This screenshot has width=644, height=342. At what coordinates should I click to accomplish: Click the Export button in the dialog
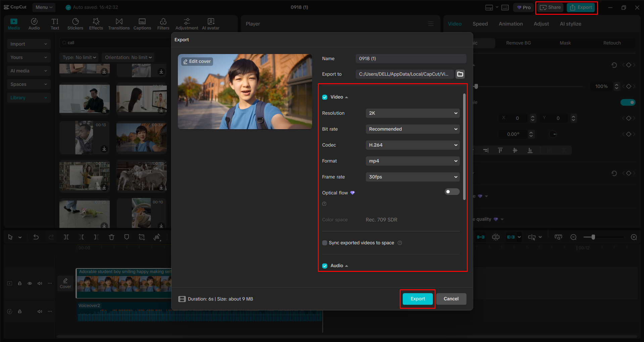pyautogui.click(x=417, y=299)
